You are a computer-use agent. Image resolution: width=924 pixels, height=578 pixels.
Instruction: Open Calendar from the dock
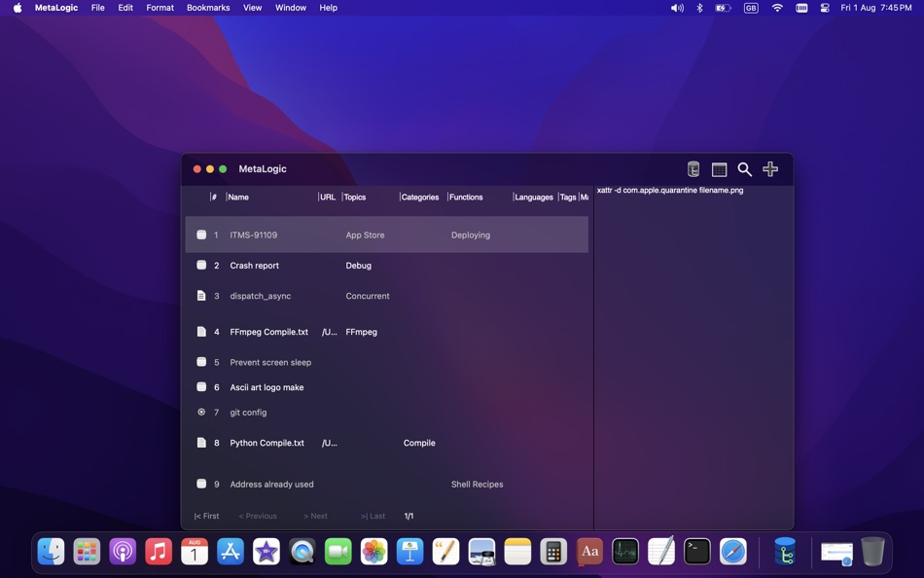[195, 552]
